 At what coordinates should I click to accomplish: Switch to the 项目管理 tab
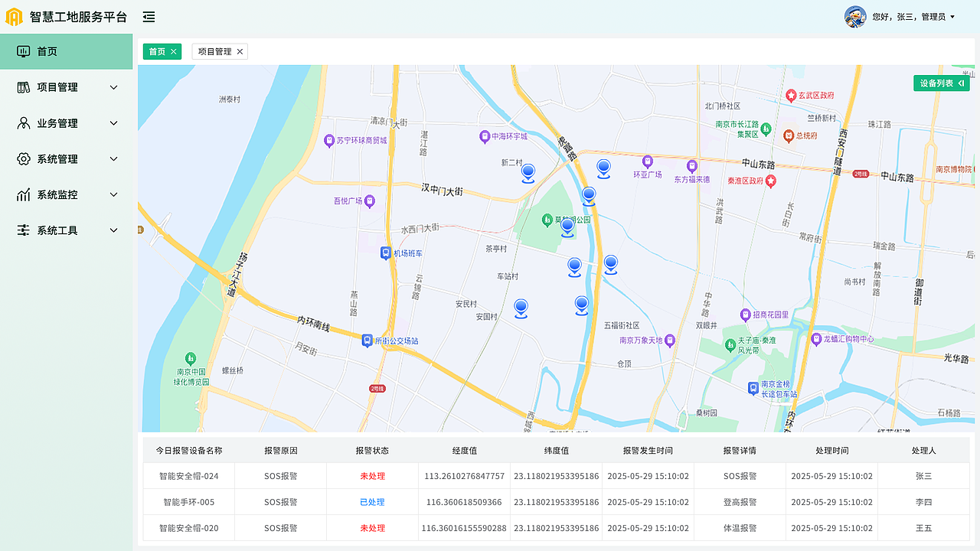[214, 51]
